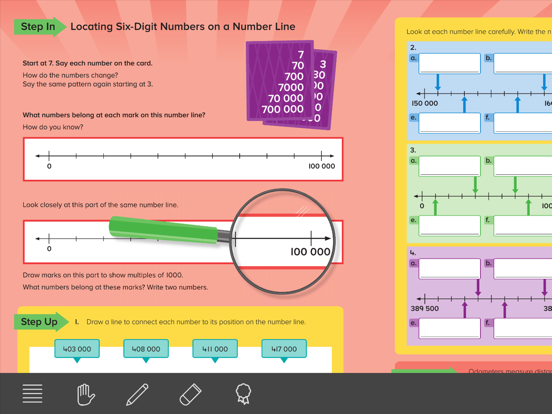The height and width of the screenshot is (414, 552).
Task: Select the hand pan tool
Action: (x=86, y=394)
